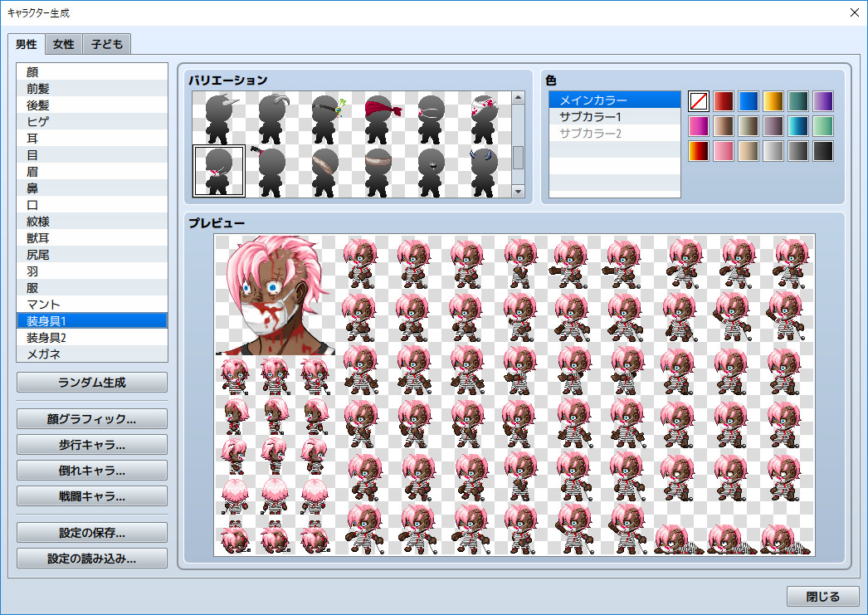Open the 顔グラフィック dialog

pyautogui.click(x=91, y=419)
